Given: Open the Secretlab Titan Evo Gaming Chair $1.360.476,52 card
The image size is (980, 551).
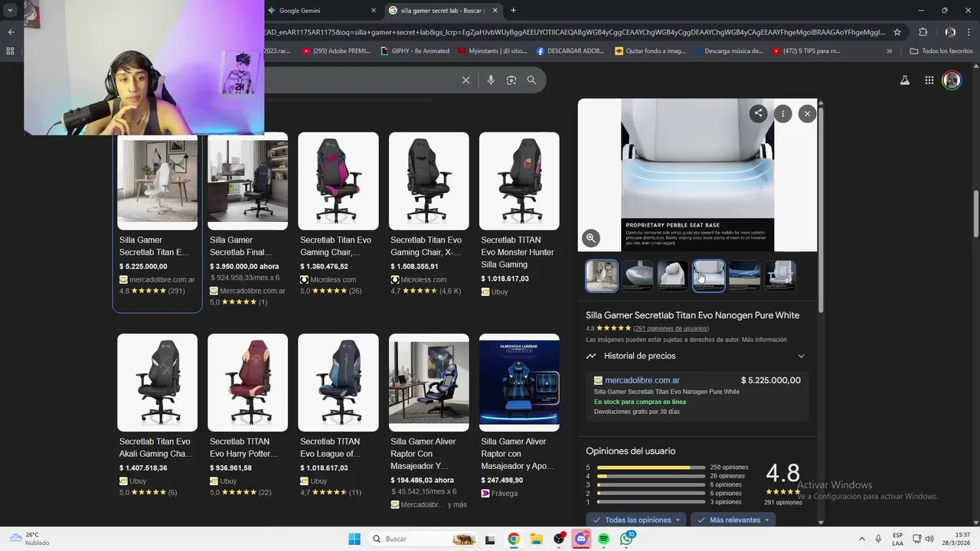Looking at the screenshot, I should [338, 214].
